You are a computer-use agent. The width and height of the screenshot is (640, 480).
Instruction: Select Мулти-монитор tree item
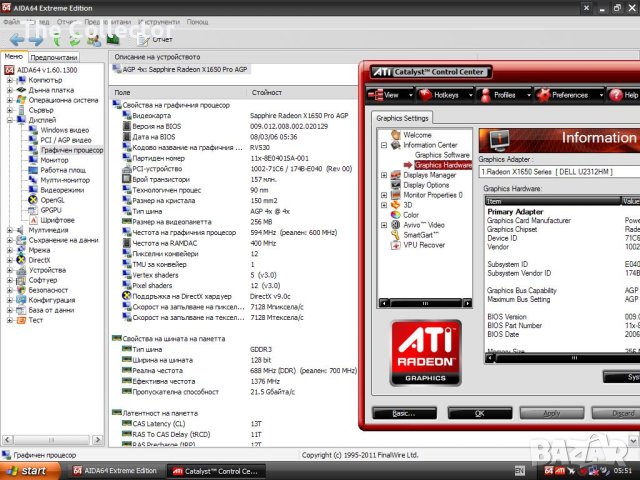click(65, 180)
